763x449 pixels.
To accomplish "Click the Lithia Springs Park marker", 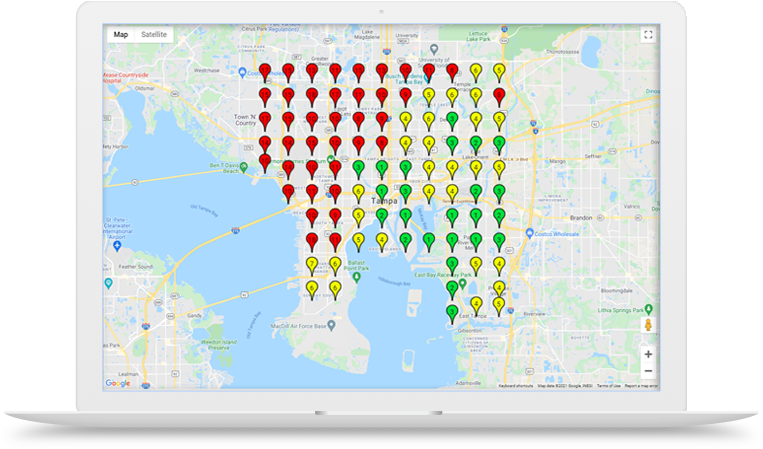I will (x=648, y=309).
